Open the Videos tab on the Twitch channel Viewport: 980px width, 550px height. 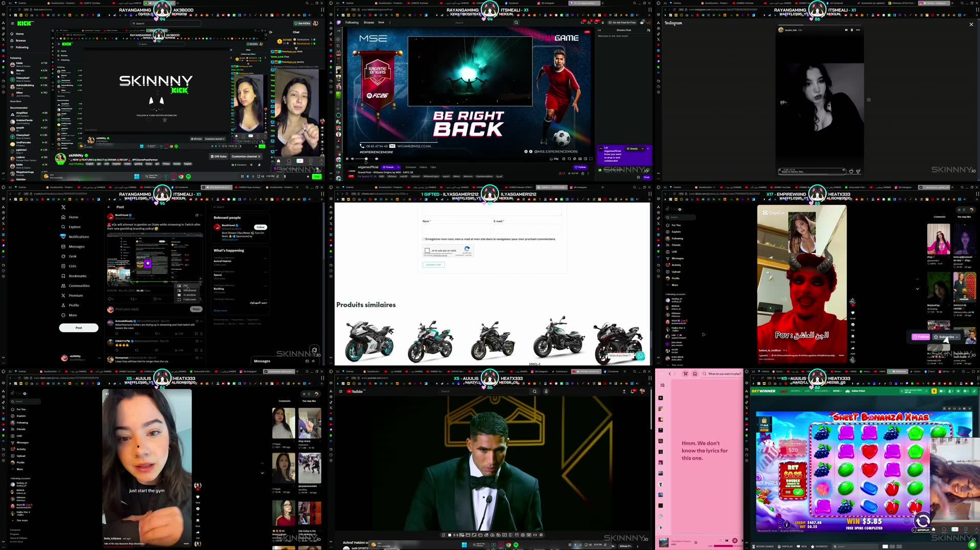(x=423, y=167)
